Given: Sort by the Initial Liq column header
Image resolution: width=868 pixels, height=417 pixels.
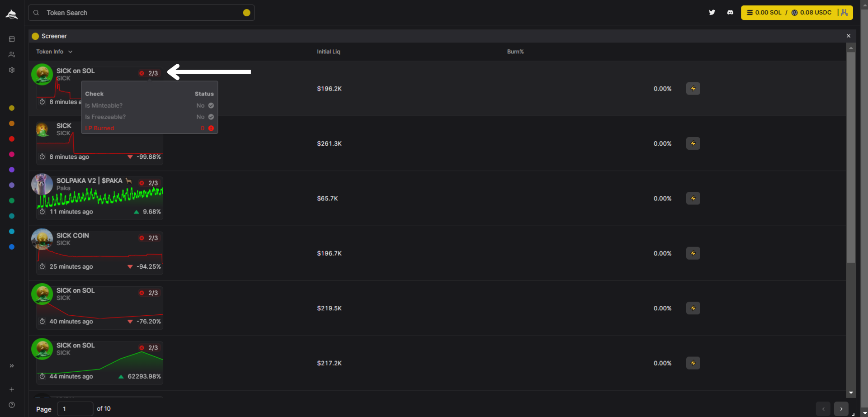Looking at the screenshot, I should pyautogui.click(x=328, y=52).
